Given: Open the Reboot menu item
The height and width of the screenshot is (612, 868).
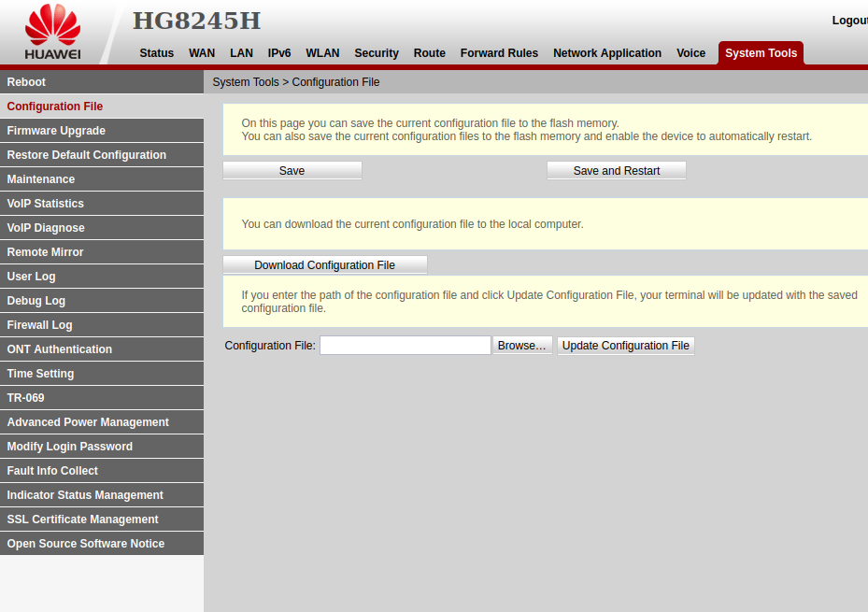Looking at the screenshot, I should tap(102, 82).
